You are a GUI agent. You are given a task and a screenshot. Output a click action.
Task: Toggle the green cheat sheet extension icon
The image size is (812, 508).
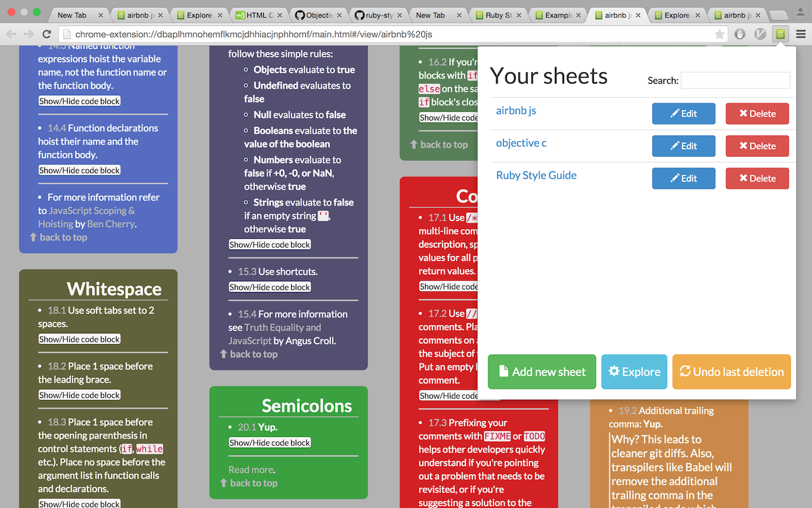tap(780, 34)
